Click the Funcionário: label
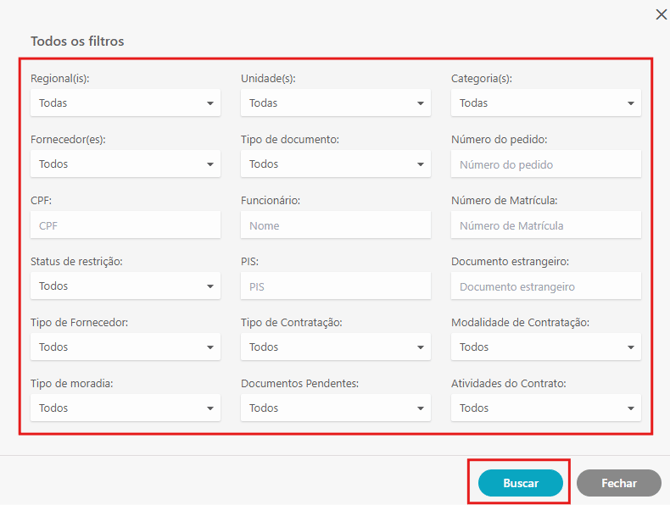The width and height of the screenshot is (670, 505). click(270, 201)
